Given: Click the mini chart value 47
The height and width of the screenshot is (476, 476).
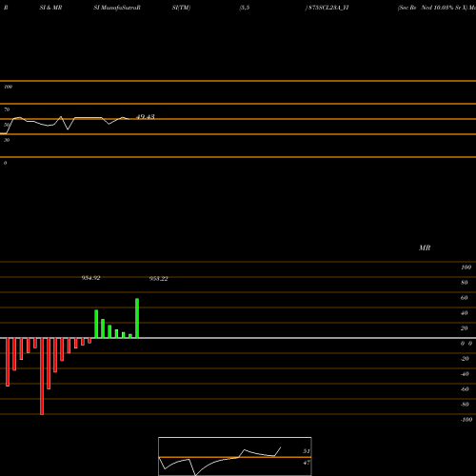Looking at the screenshot, I should [x=307, y=463].
